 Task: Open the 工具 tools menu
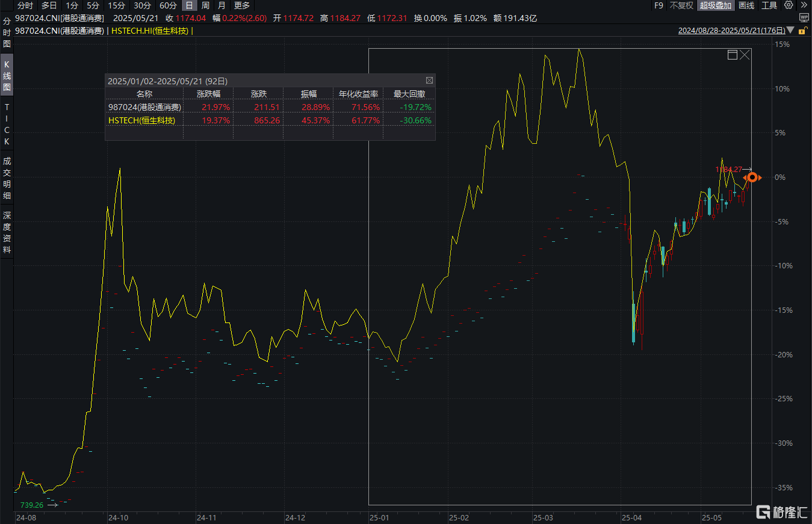tap(769, 5)
